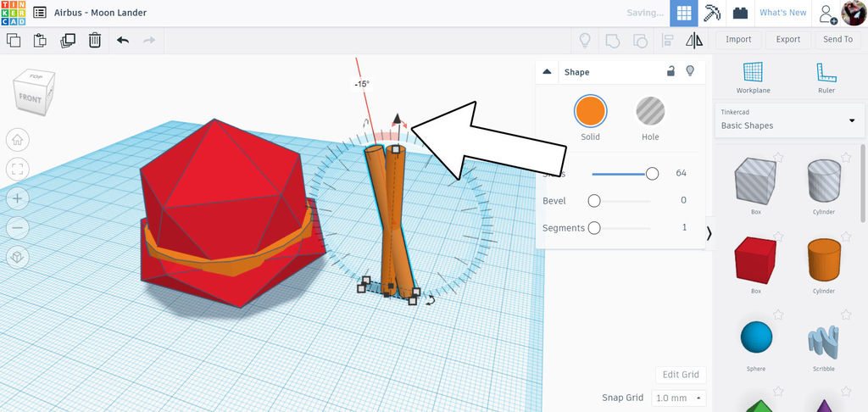Screen dimensions: 868x412
Task: Switch to Bricks mode
Action: point(740,14)
